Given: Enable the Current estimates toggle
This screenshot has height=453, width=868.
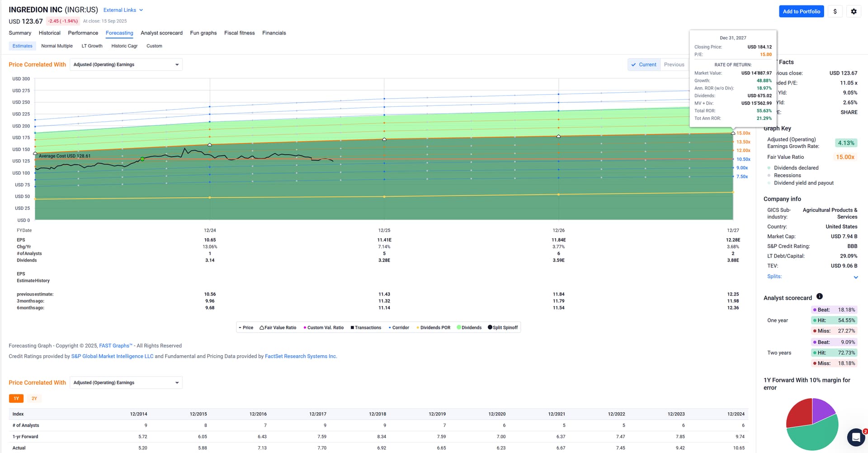Looking at the screenshot, I should point(644,65).
